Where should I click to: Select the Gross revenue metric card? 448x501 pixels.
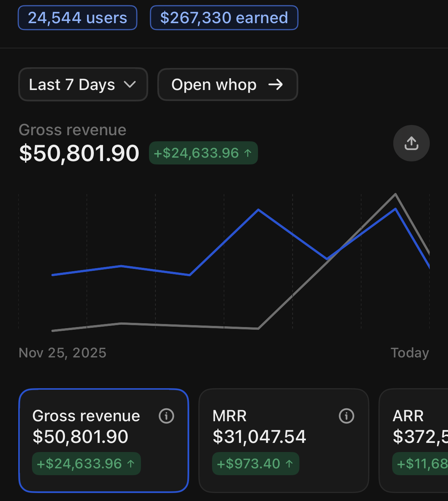tap(104, 441)
